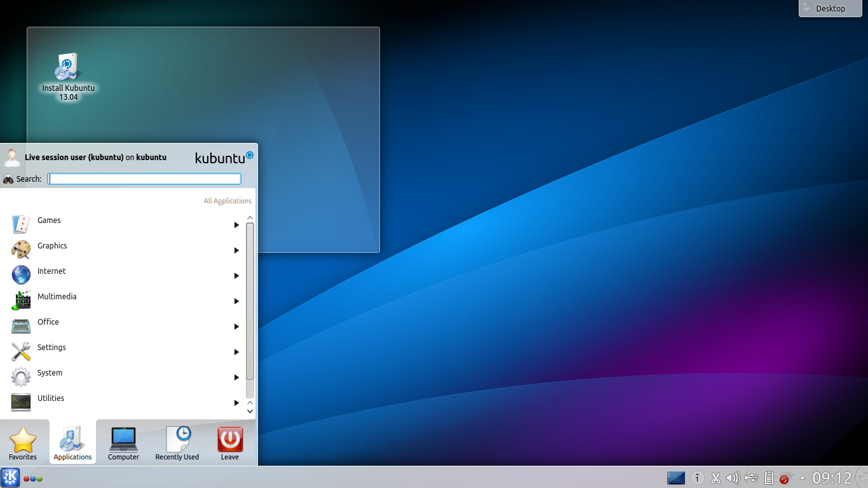Click the Utilities terminal icon
The height and width of the screenshot is (488, 868).
[21, 402]
